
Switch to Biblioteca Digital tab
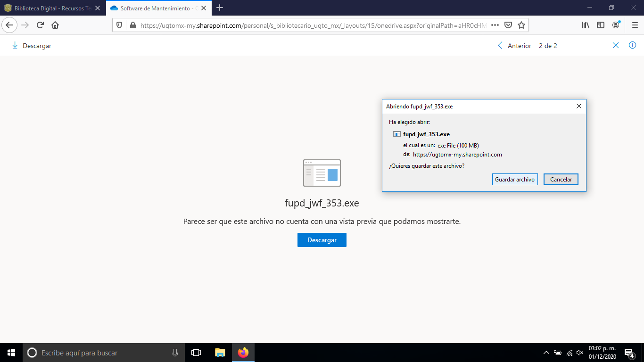(51, 8)
